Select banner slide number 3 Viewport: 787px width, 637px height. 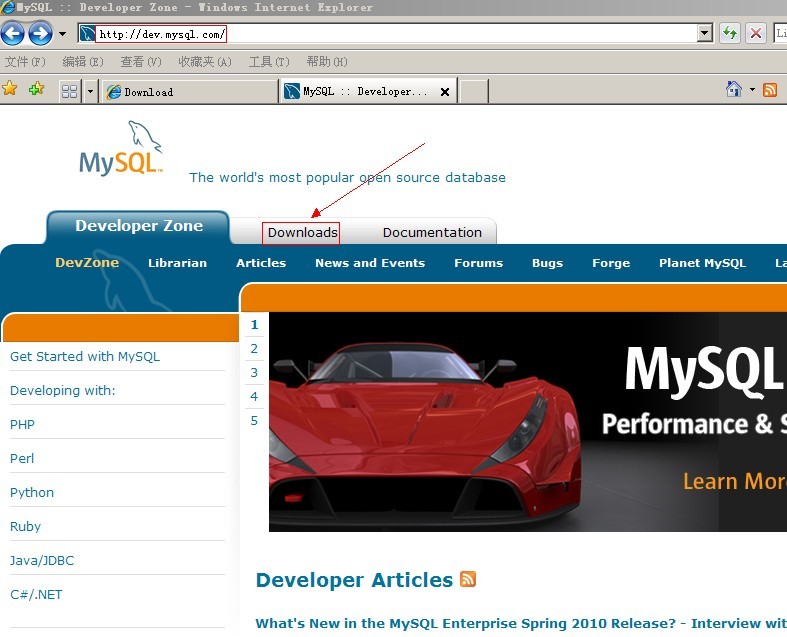click(x=254, y=373)
